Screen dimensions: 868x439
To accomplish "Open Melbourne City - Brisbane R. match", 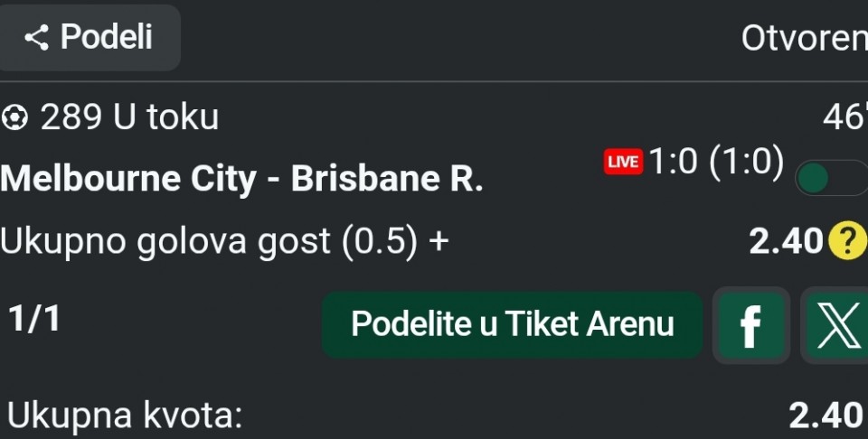I will coord(241,179).
